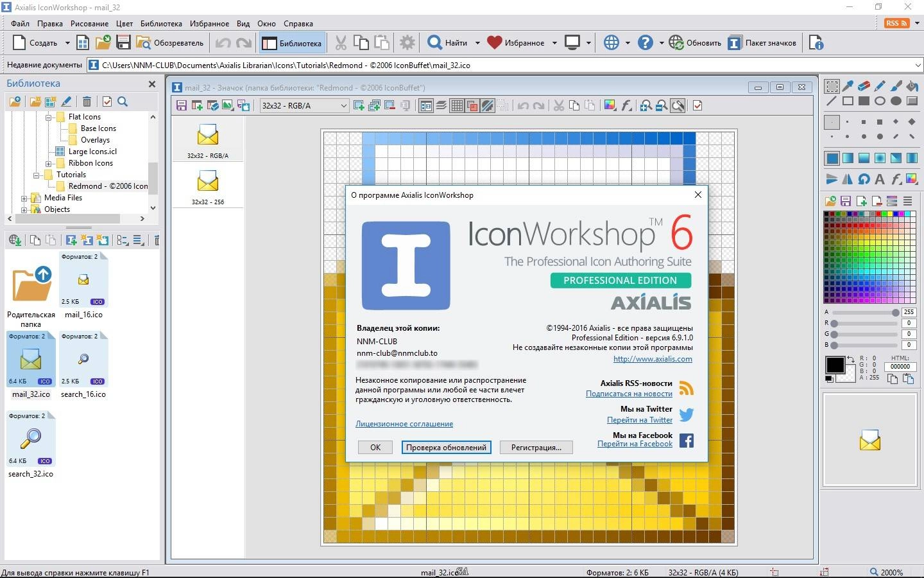The width and height of the screenshot is (924, 578).
Task: Open Найти dropdown arrow
Action: 477,43
